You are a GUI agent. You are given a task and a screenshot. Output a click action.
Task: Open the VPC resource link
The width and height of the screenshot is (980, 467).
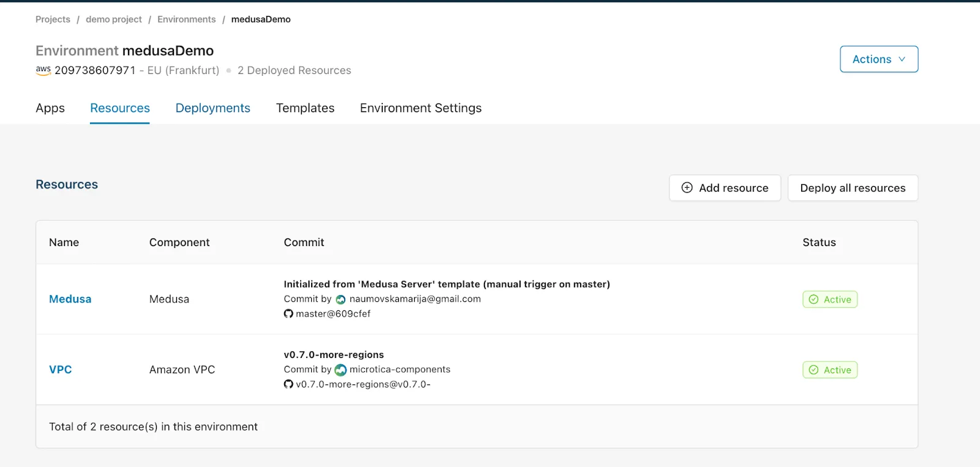[61, 370]
